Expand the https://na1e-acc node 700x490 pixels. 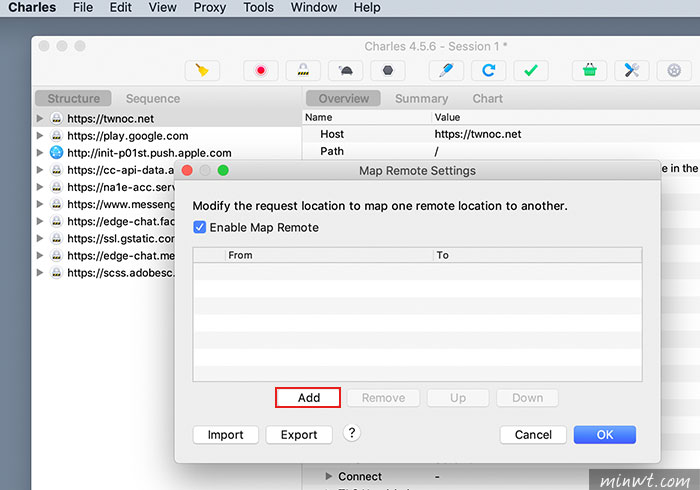[40, 187]
